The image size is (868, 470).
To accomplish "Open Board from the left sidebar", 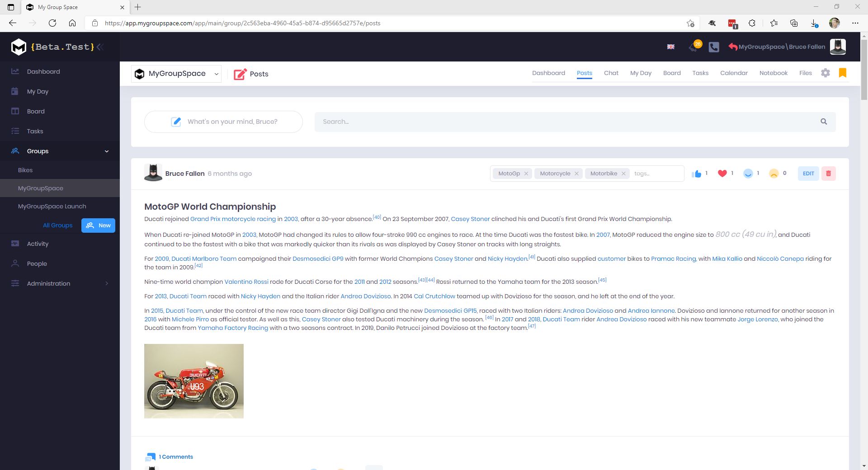I will coord(60,111).
